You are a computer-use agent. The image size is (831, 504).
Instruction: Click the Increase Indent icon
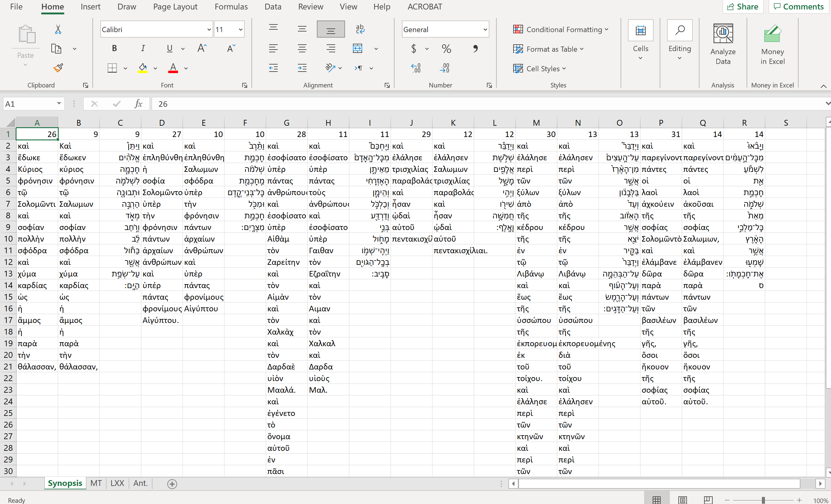[302, 68]
